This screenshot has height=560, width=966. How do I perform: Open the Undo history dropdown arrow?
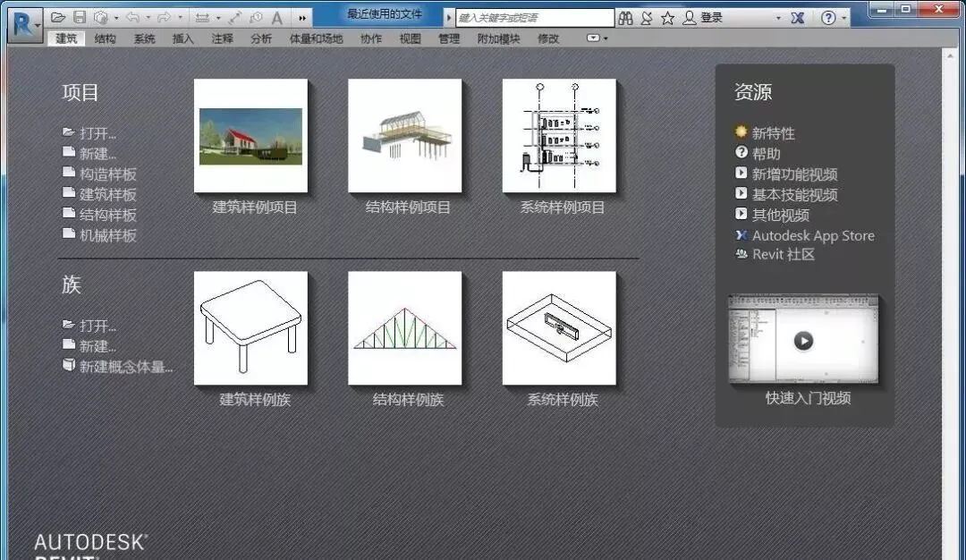coord(148,18)
